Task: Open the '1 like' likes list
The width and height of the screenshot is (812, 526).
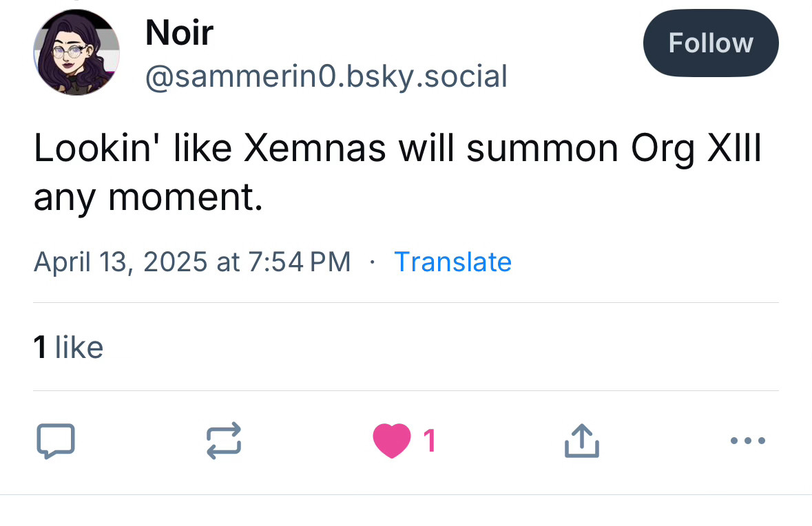Action: 68,347
